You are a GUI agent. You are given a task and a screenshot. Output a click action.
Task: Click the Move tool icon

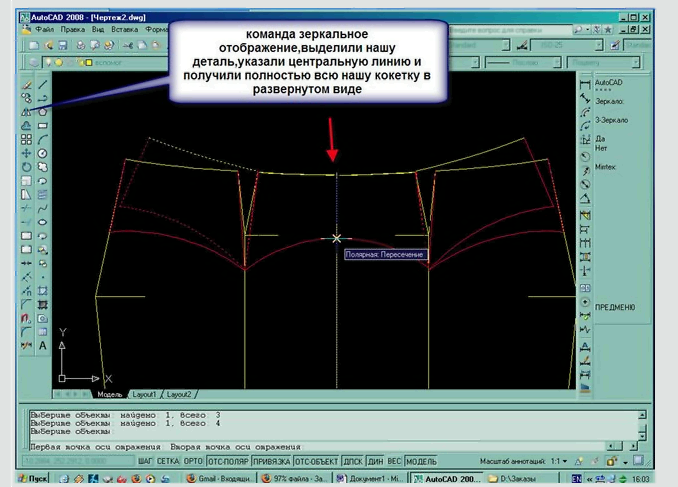[27, 154]
